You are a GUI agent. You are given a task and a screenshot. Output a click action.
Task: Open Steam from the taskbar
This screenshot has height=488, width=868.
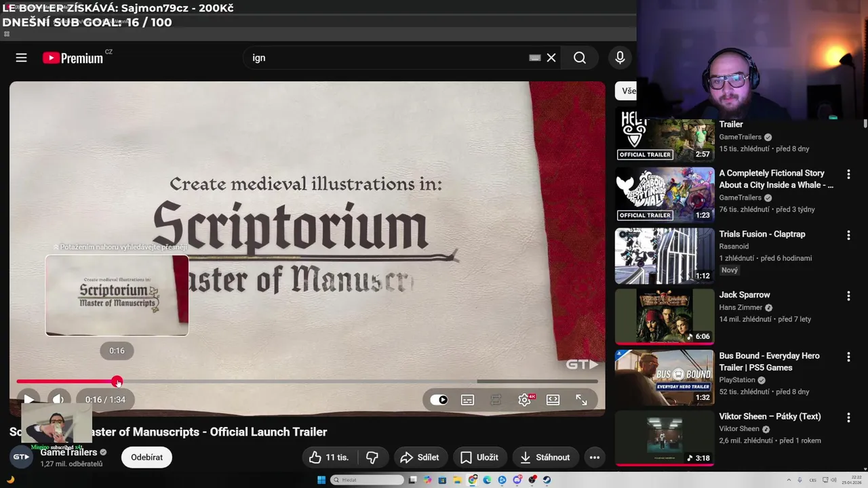(547, 480)
